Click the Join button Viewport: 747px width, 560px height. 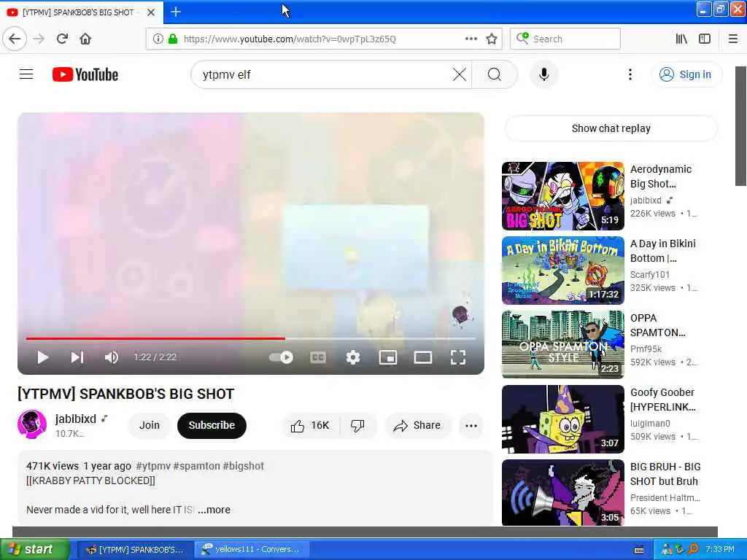149,425
